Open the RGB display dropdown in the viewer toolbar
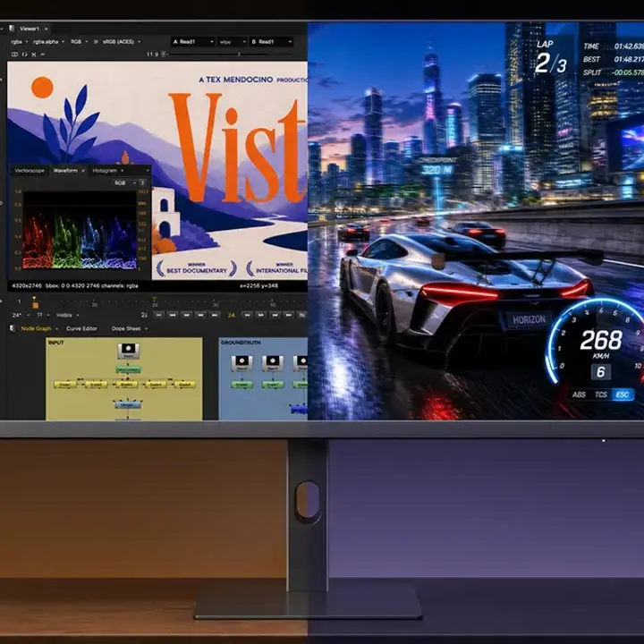 (x=79, y=41)
